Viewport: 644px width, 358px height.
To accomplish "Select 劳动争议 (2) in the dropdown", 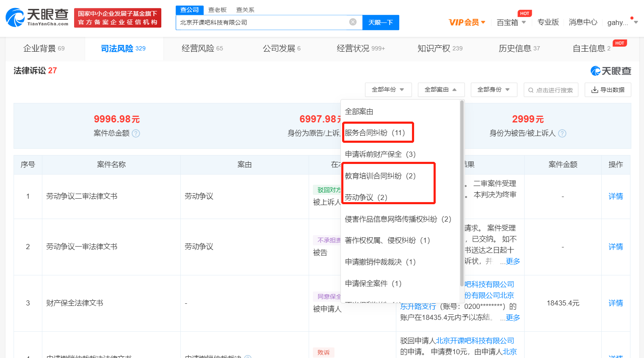I will coord(366,197).
